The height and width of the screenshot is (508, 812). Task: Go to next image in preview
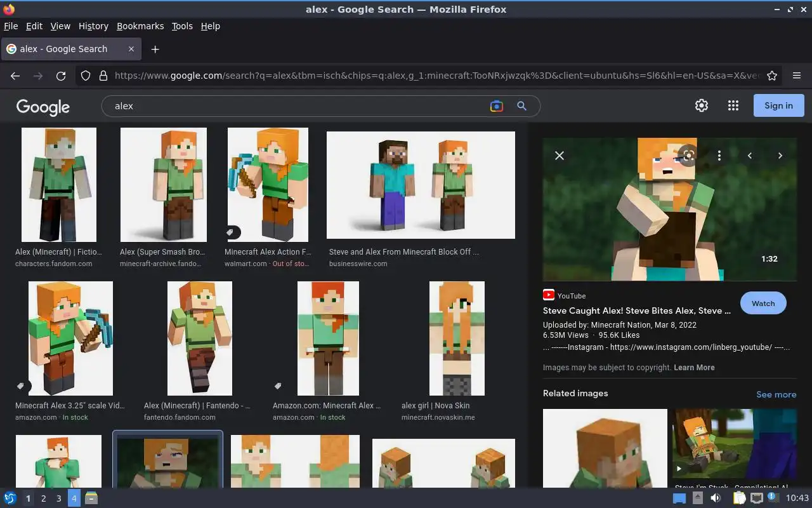click(780, 155)
